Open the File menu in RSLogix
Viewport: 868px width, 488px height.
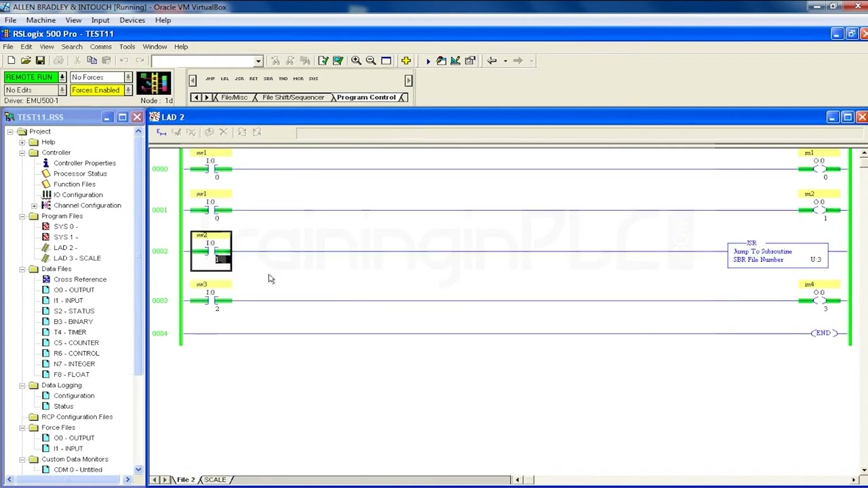pyautogui.click(x=8, y=47)
